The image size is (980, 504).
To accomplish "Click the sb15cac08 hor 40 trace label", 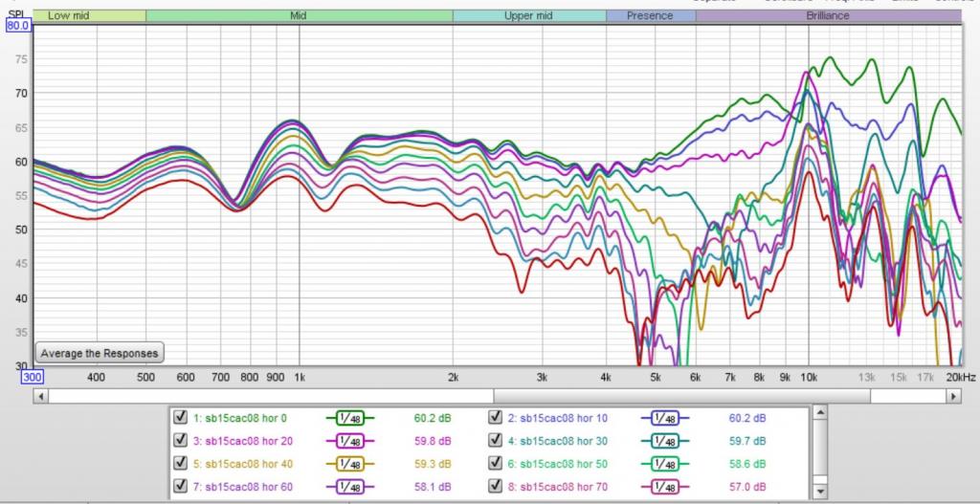I will coord(242,464).
